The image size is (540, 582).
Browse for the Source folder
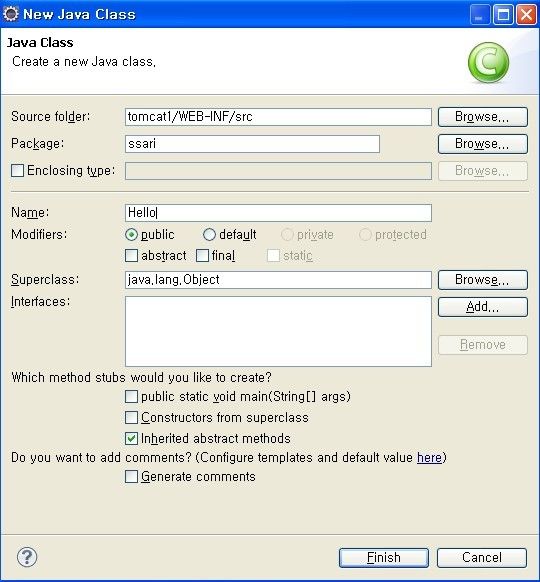482,117
